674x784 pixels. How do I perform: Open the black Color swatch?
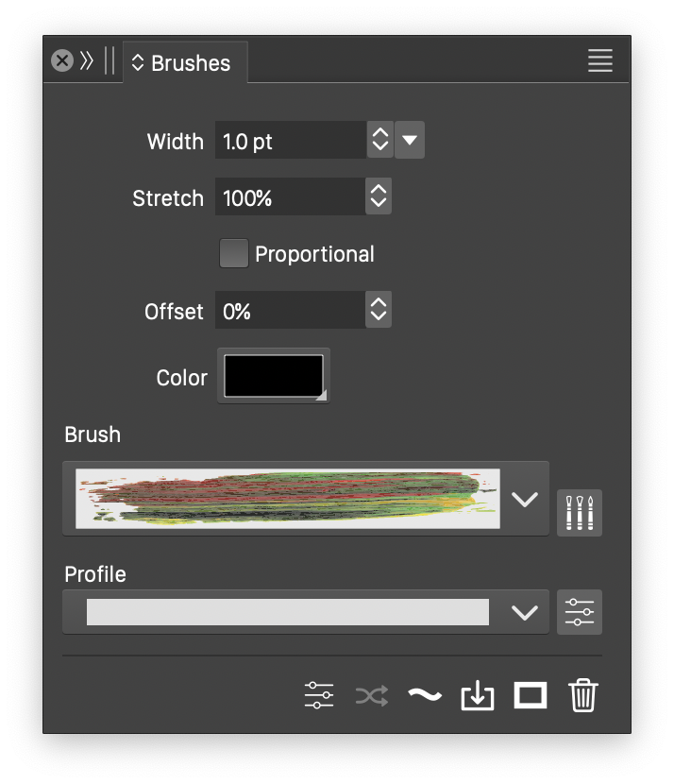(274, 376)
